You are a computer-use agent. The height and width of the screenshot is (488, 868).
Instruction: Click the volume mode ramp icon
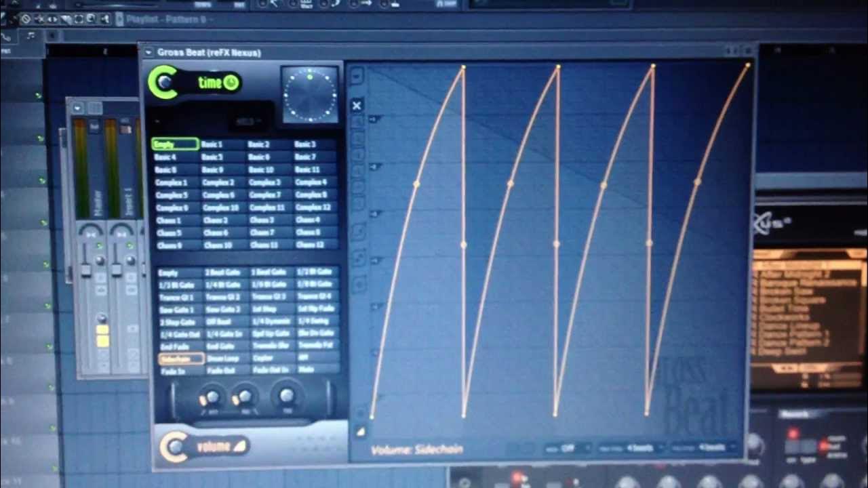(240, 446)
